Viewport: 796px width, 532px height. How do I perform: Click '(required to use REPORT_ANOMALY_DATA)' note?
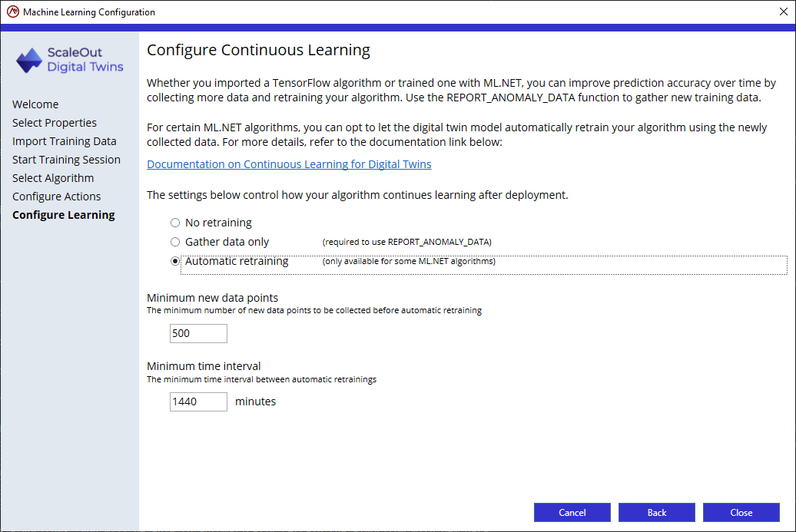point(407,242)
